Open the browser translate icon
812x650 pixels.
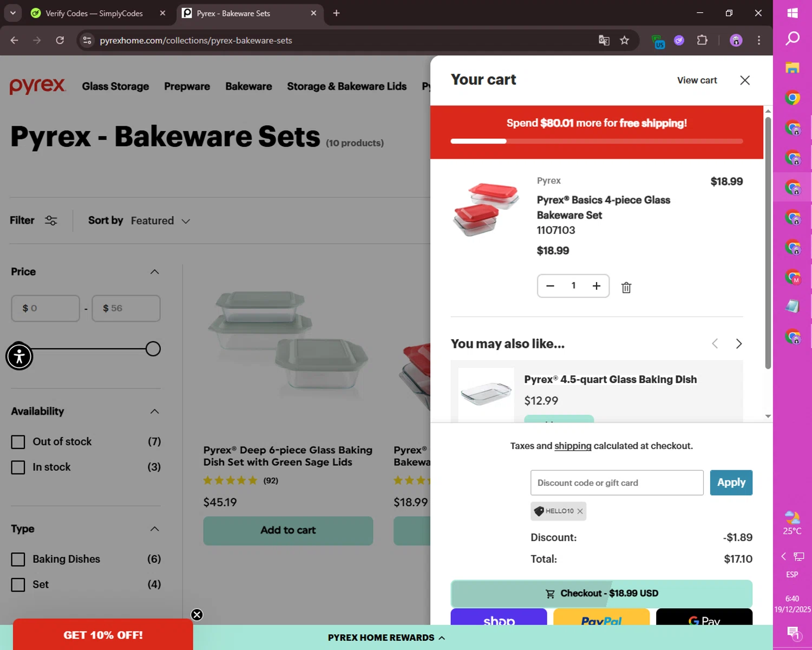604,41
